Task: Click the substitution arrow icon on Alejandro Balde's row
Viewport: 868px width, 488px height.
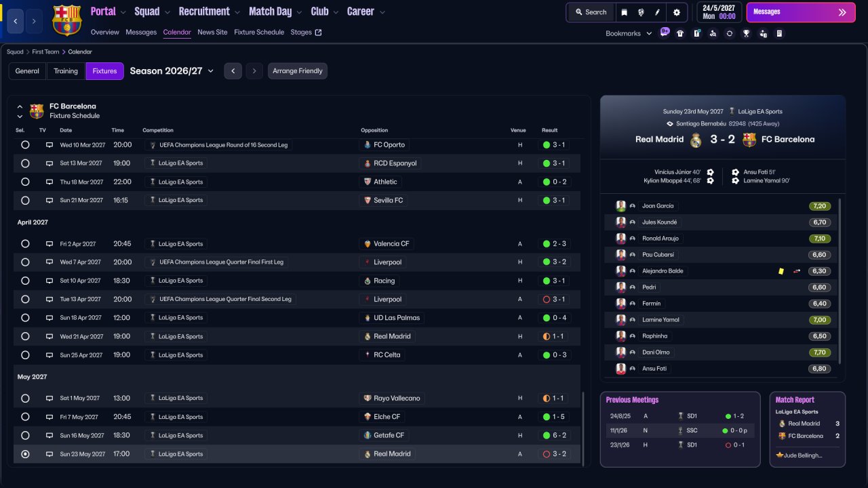Action: coord(797,271)
